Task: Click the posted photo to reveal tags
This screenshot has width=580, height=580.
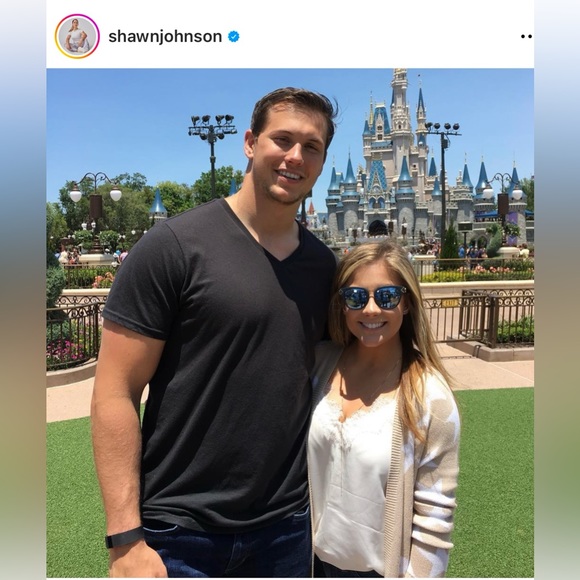Action: (290, 323)
